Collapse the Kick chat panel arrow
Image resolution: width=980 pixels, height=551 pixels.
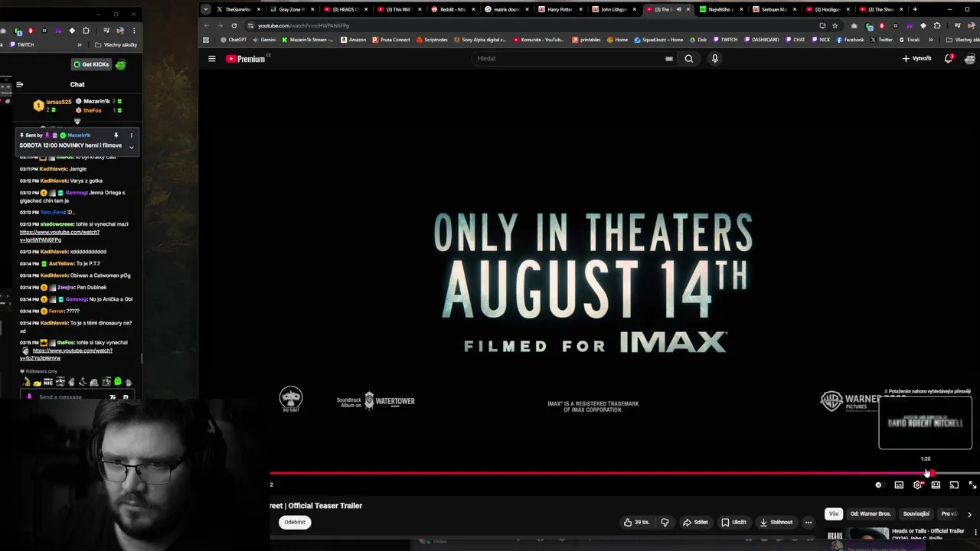click(20, 84)
